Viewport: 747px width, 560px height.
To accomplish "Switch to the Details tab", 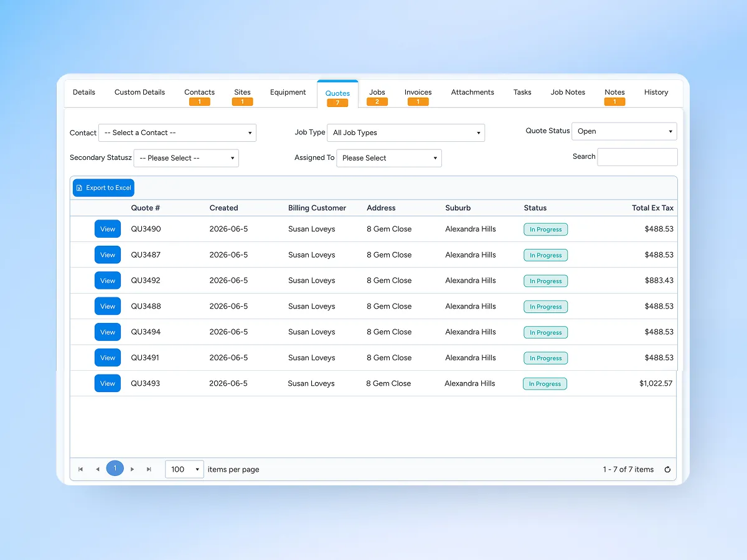I will click(x=84, y=92).
